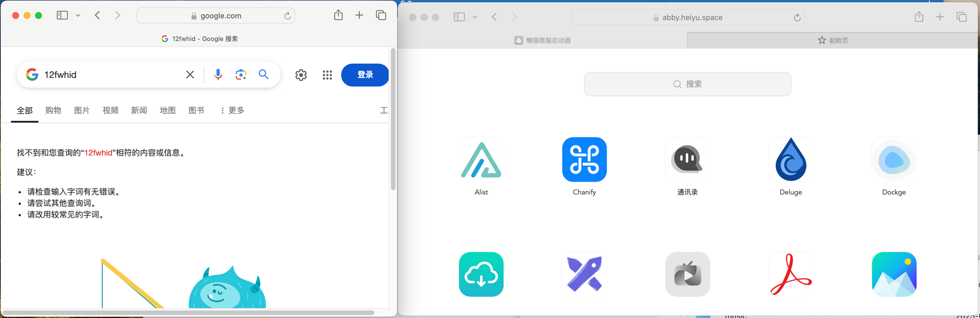The height and width of the screenshot is (318, 980).
Task: Click the blue Google search magnifier
Action: [264, 74]
